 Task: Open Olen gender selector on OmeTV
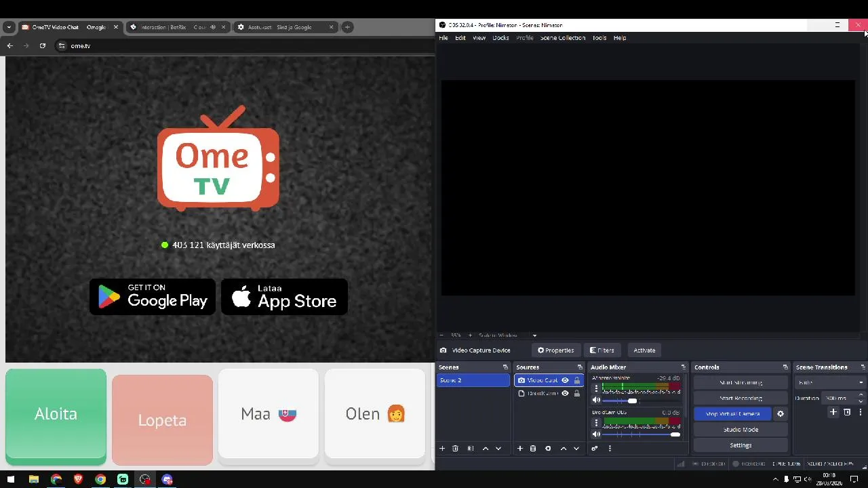(375, 413)
